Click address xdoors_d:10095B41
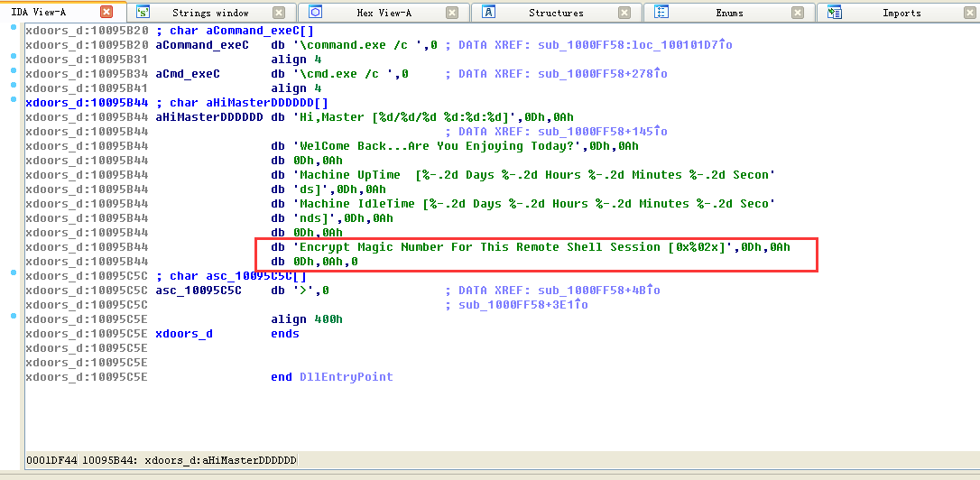Image resolution: width=980 pixels, height=480 pixels. pos(87,88)
